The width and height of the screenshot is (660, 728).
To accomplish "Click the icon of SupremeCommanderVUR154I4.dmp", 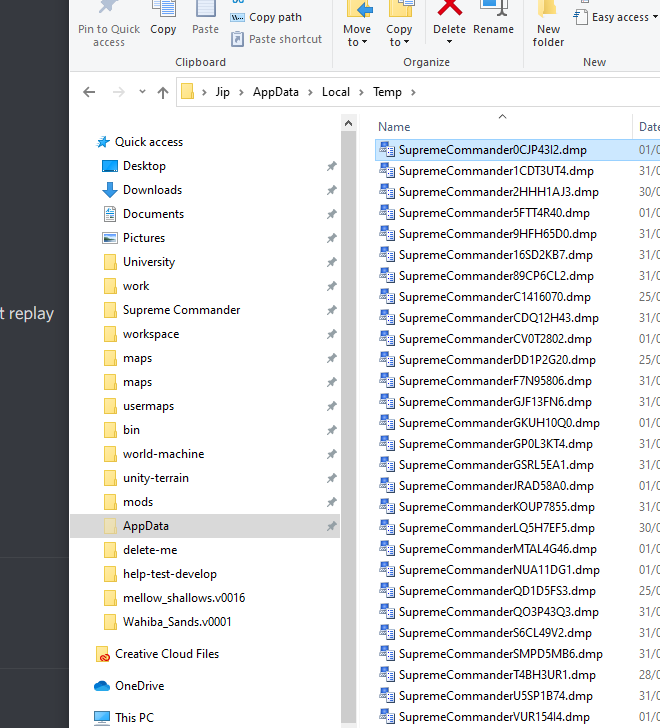I will coord(387,716).
